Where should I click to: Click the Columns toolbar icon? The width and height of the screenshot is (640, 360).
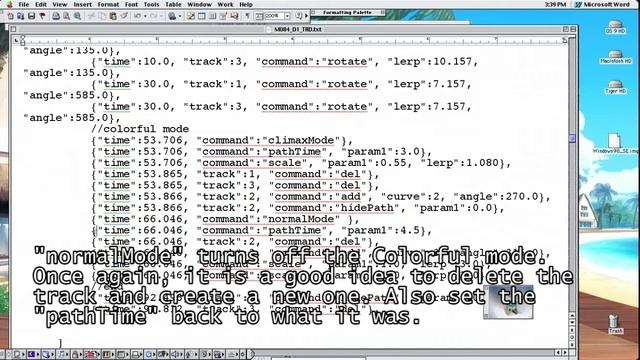212,16
